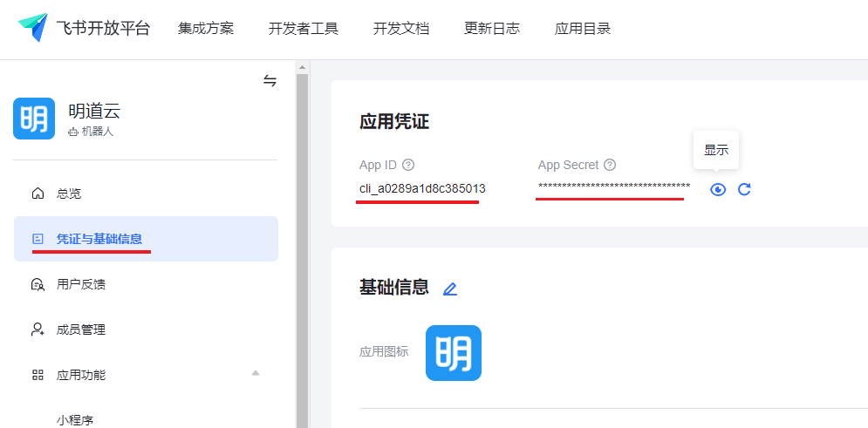Edit 基础信息 with pencil icon
The image size is (868, 428).
450,289
